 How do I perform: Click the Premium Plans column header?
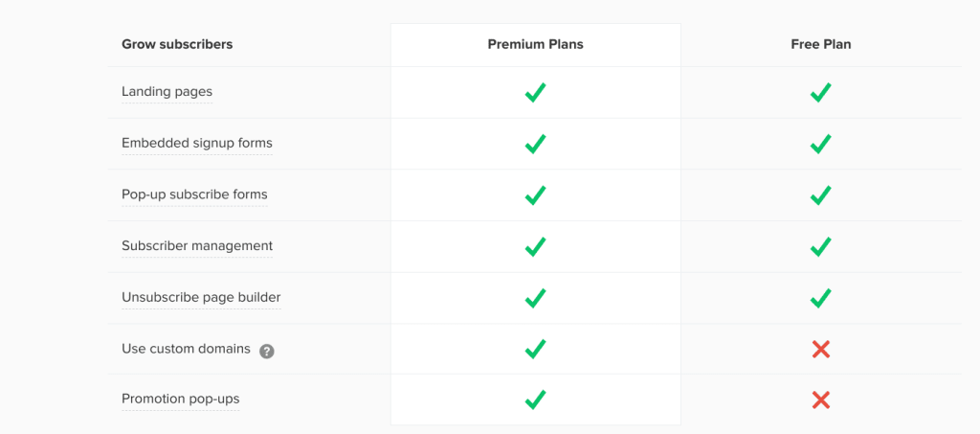coord(536,44)
